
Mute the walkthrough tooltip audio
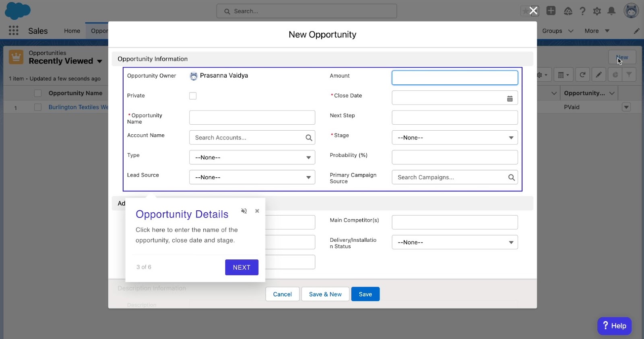pyautogui.click(x=244, y=211)
